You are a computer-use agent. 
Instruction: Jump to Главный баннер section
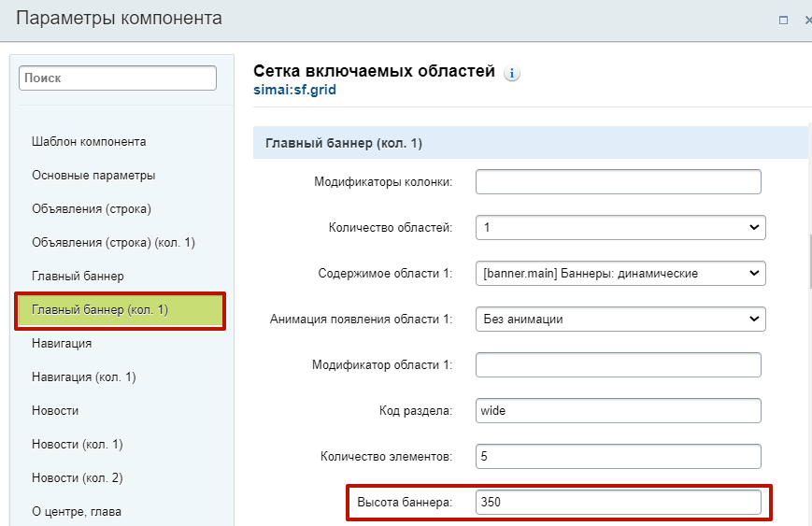click(x=78, y=277)
